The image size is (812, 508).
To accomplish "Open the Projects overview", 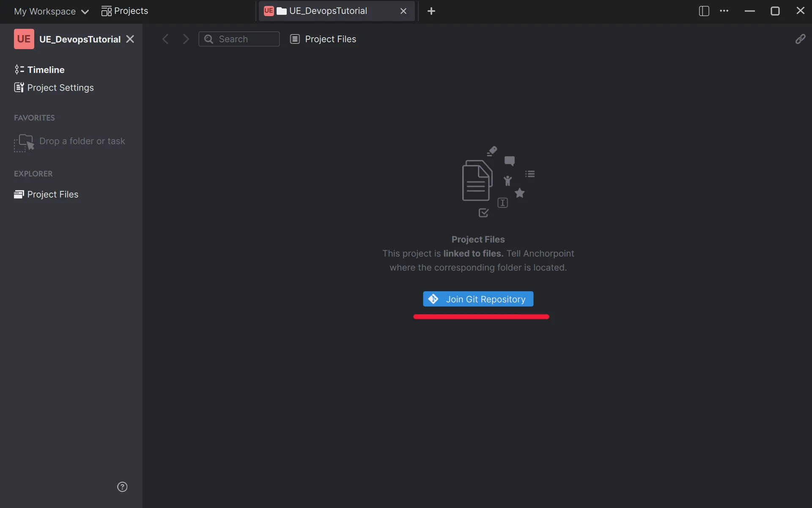I will pyautogui.click(x=125, y=11).
